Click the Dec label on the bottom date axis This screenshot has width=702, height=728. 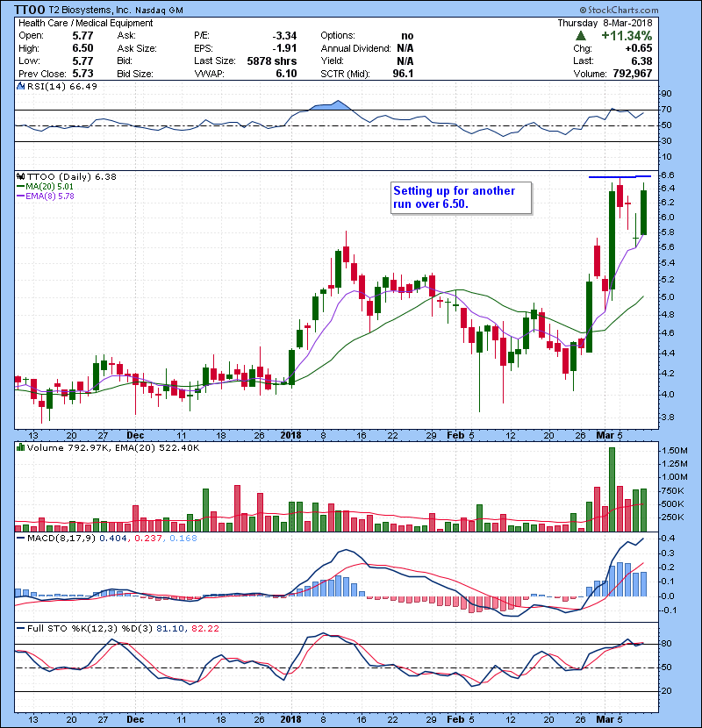click(x=135, y=719)
